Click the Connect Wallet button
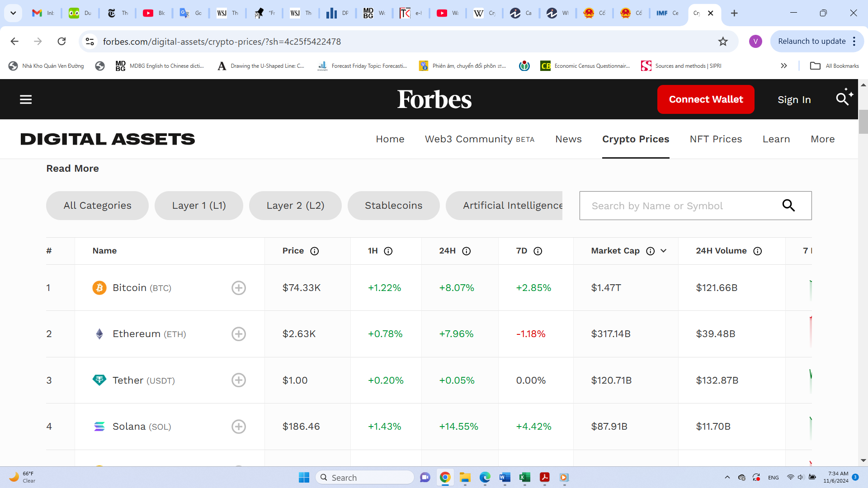This screenshot has width=868, height=488. point(706,99)
